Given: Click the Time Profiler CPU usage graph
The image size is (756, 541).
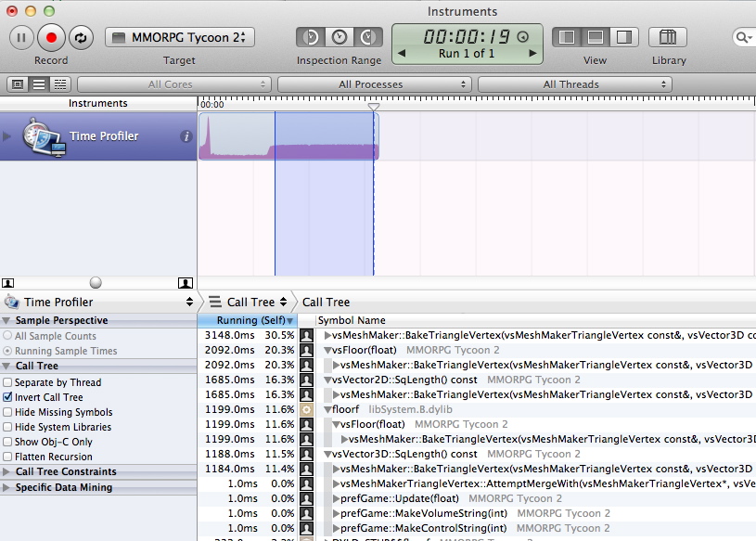Looking at the screenshot, I should click(288, 136).
